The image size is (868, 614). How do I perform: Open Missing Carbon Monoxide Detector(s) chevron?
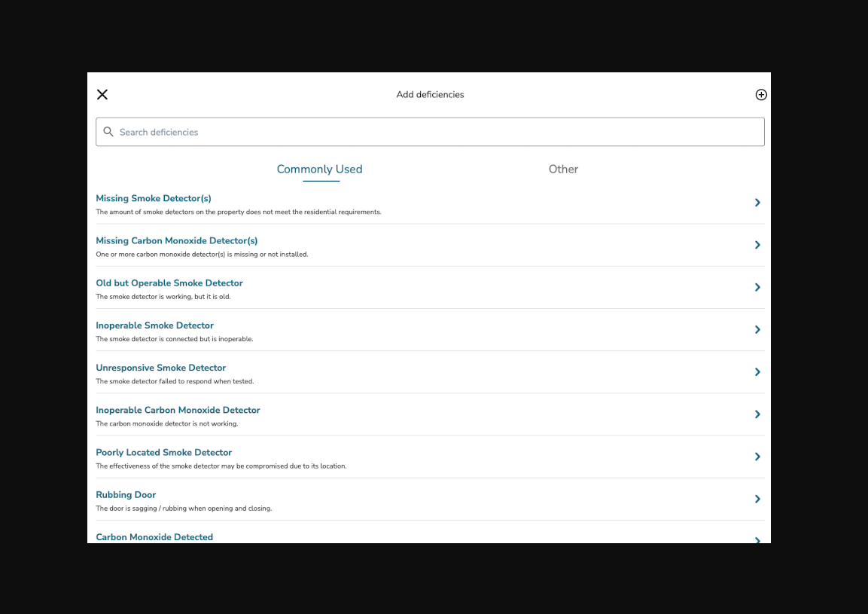click(758, 245)
